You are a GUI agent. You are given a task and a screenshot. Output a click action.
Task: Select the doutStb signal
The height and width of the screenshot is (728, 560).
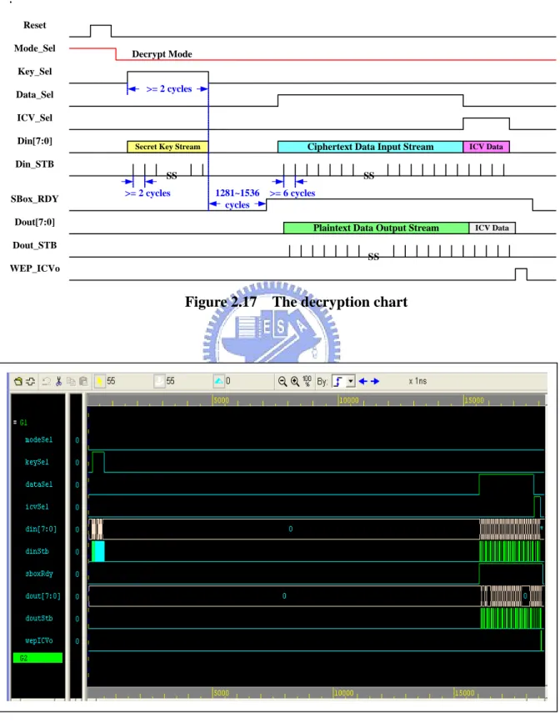tap(39, 618)
